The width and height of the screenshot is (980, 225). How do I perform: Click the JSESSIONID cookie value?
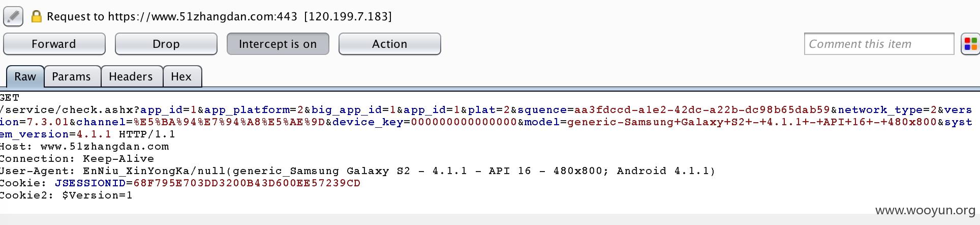point(247,183)
